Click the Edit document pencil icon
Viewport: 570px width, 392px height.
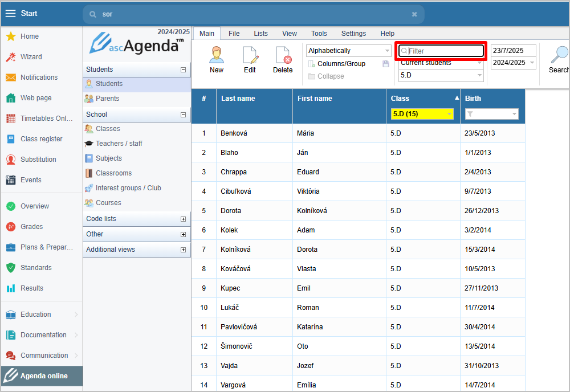pyautogui.click(x=250, y=55)
